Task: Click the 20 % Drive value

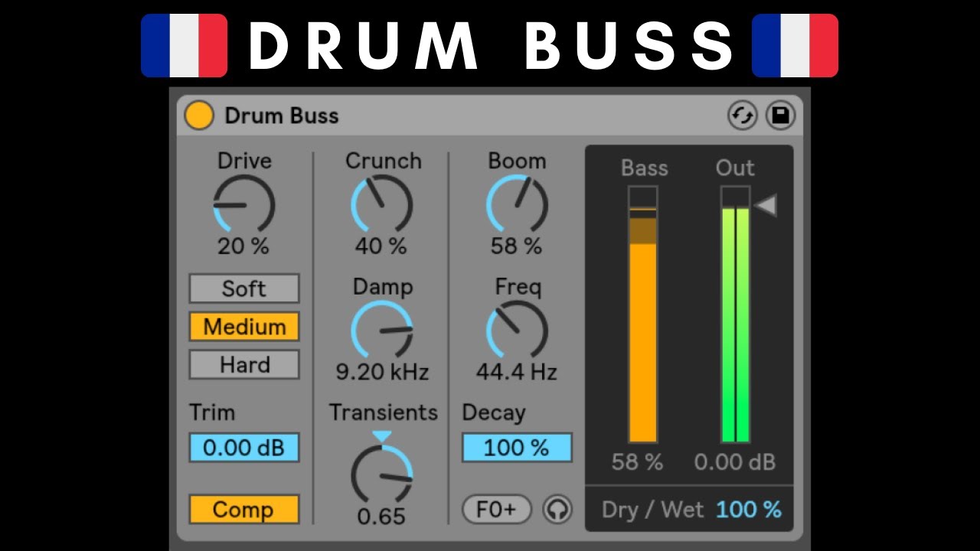Action: 243,246
